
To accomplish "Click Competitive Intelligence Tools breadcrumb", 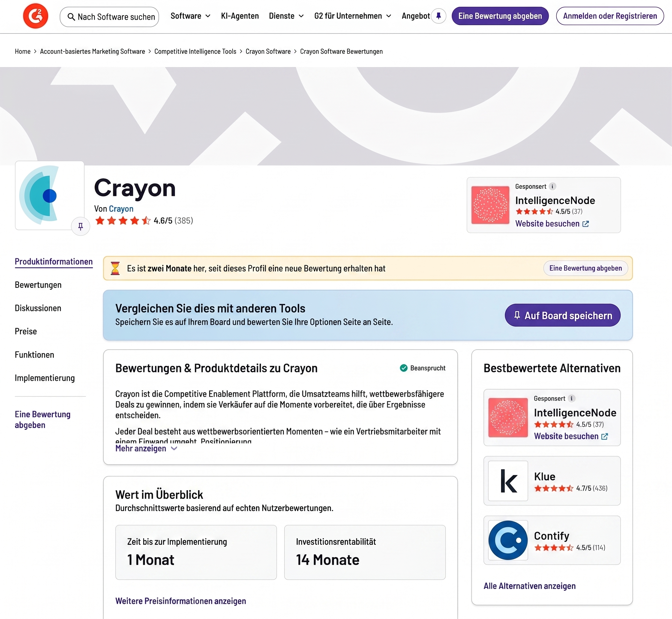I will (x=195, y=51).
